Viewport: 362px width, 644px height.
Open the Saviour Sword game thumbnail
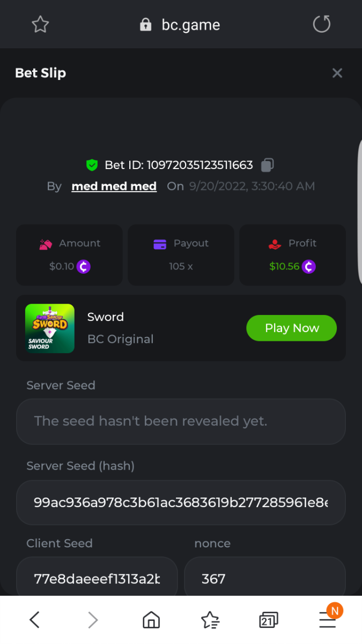(50, 328)
